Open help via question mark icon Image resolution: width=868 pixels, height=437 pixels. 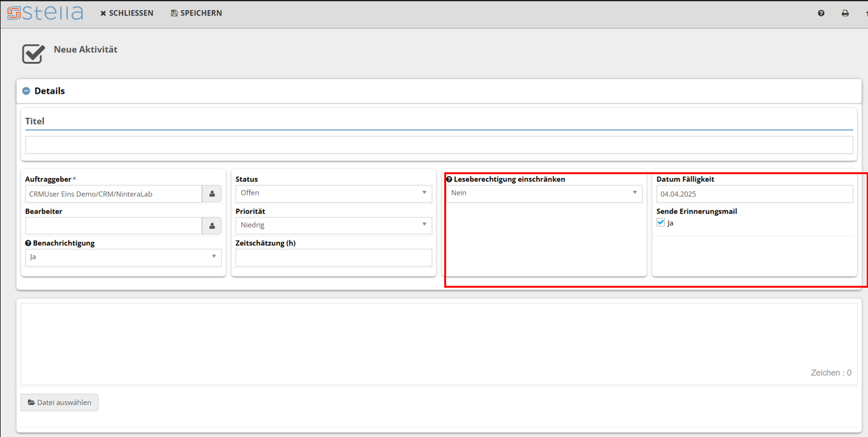click(x=821, y=13)
